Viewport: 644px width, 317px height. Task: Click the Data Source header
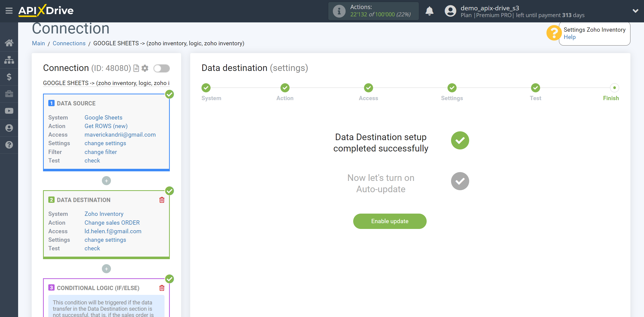pos(76,103)
